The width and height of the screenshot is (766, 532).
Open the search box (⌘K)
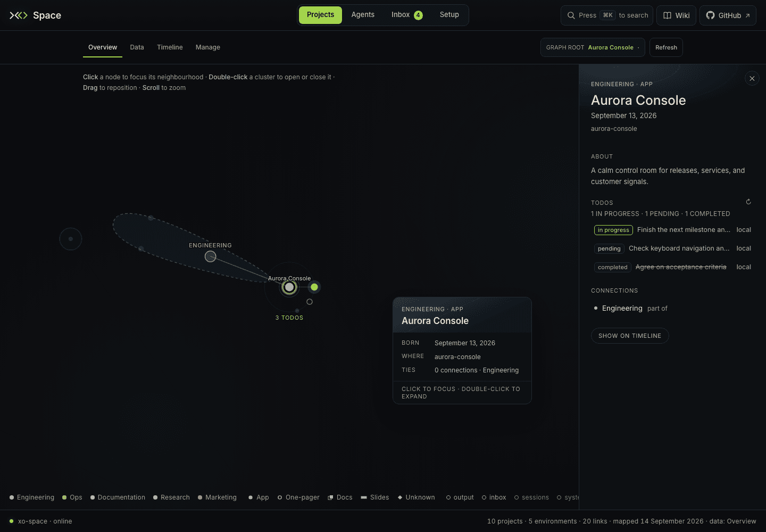[x=607, y=15]
